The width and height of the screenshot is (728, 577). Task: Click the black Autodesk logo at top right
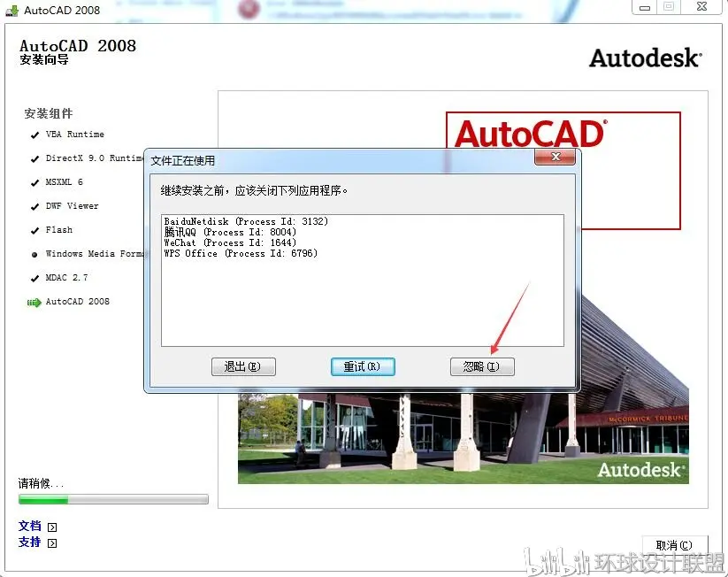tap(646, 58)
